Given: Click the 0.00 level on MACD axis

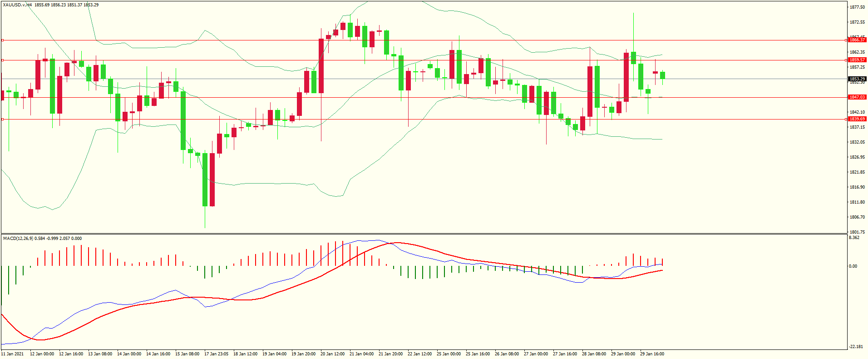Looking at the screenshot, I should (853, 266).
